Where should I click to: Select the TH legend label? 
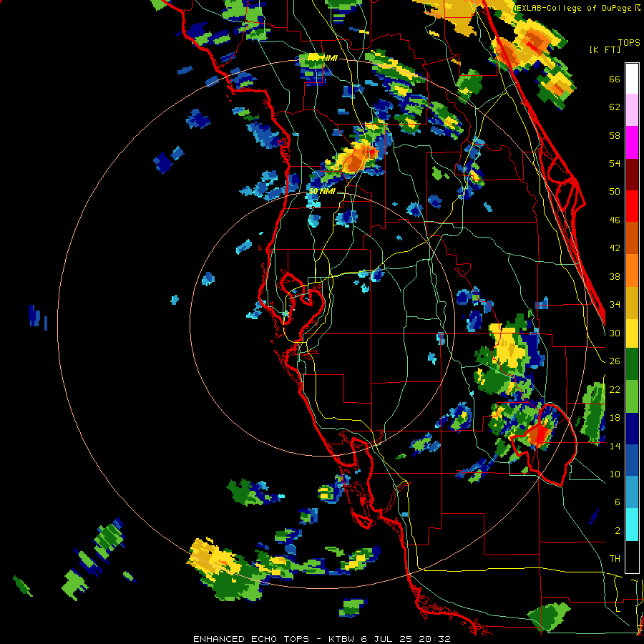tap(615, 559)
